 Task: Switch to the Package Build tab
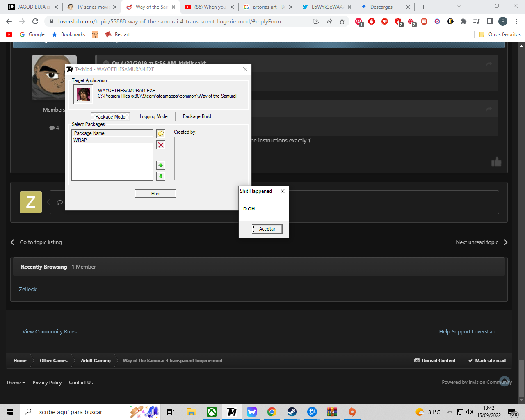coord(197,116)
